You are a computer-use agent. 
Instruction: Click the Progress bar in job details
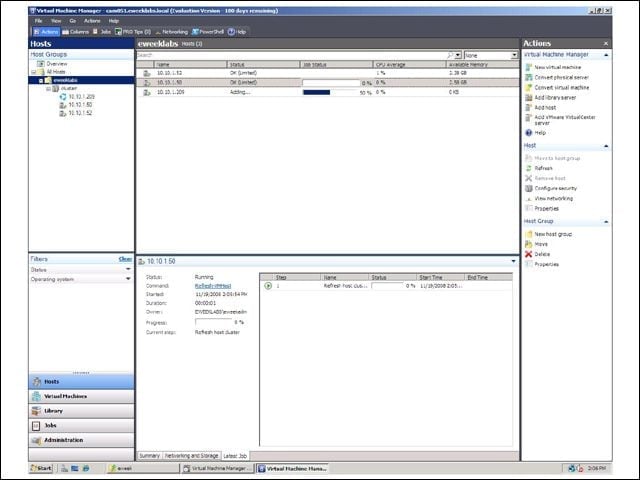pos(213,322)
